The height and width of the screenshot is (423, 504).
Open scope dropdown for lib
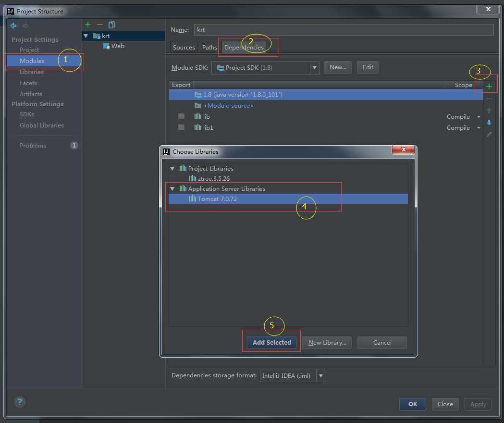(479, 117)
